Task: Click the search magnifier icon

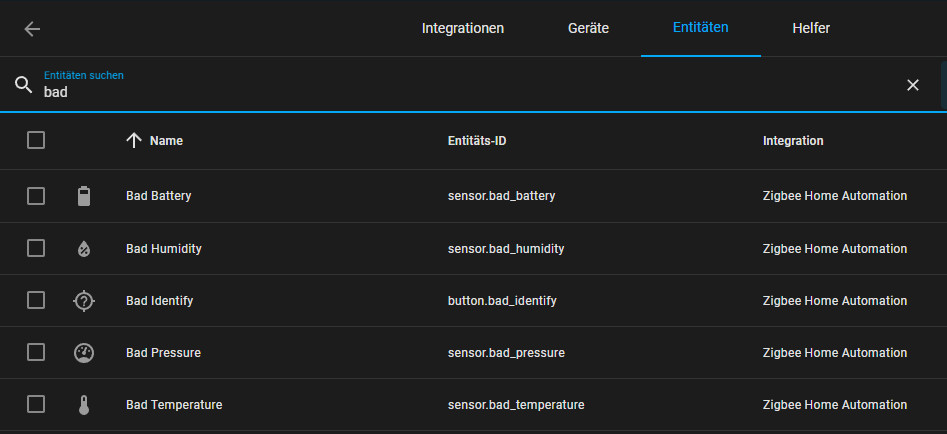Action: (24, 85)
